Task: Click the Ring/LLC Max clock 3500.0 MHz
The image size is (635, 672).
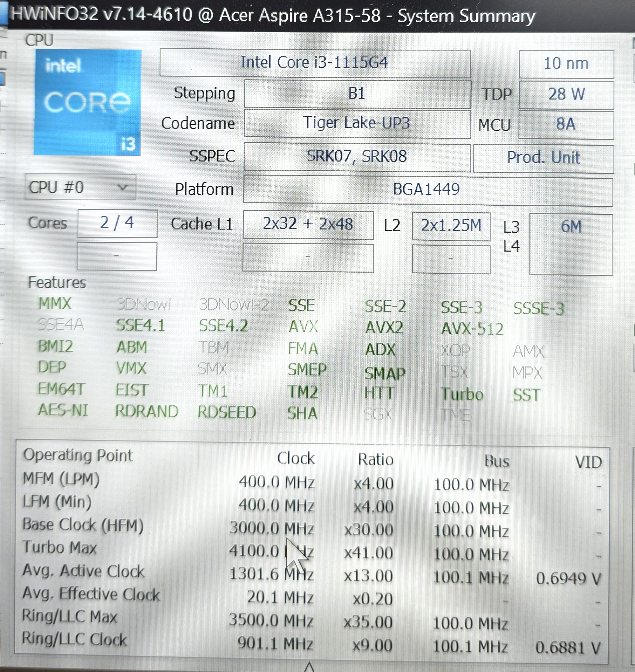Action: pyautogui.click(x=271, y=620)
